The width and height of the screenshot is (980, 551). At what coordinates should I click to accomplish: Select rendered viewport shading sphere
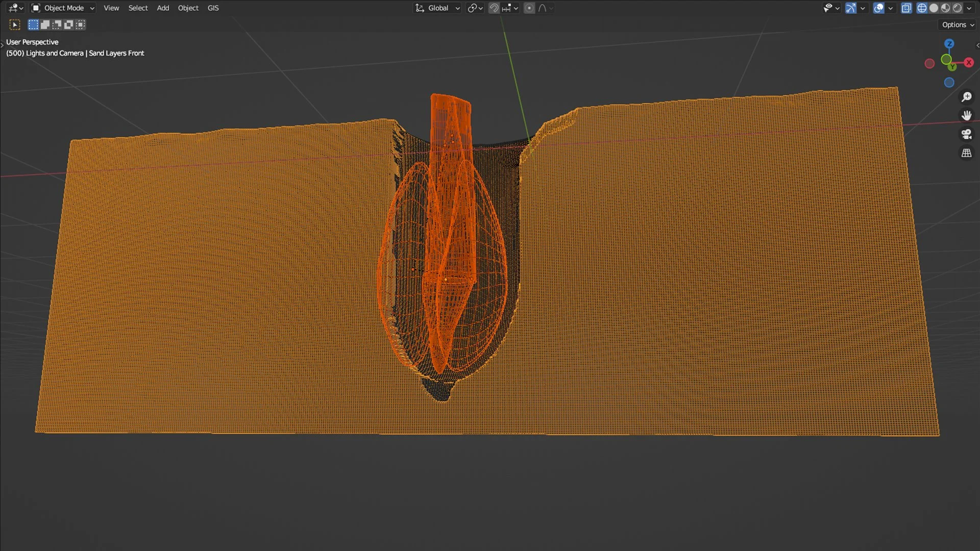(957, 8)
